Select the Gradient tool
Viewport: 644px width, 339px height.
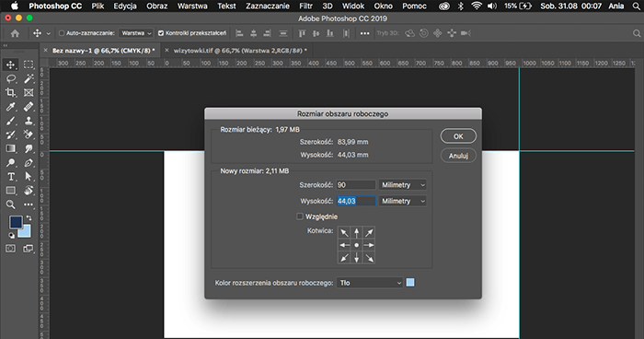(x=10, y=148)
